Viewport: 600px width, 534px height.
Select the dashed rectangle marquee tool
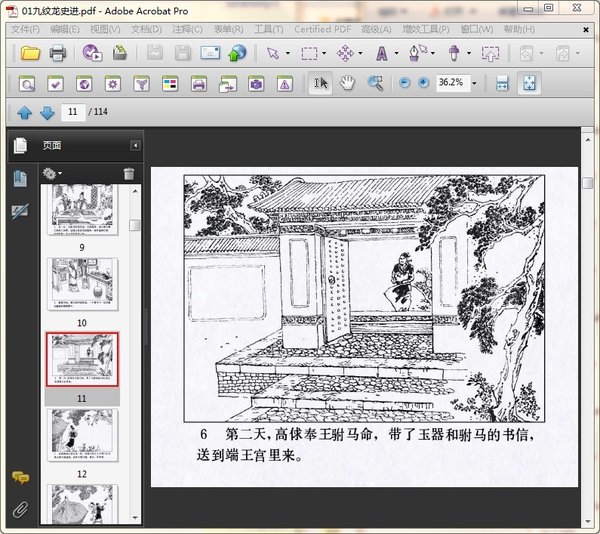[x=309, y=54]
